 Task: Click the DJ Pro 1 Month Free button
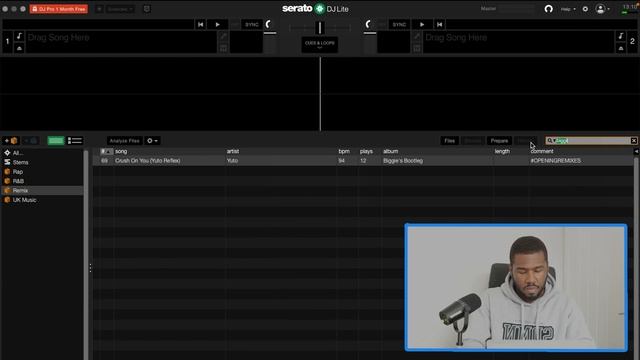coord(59,9)
